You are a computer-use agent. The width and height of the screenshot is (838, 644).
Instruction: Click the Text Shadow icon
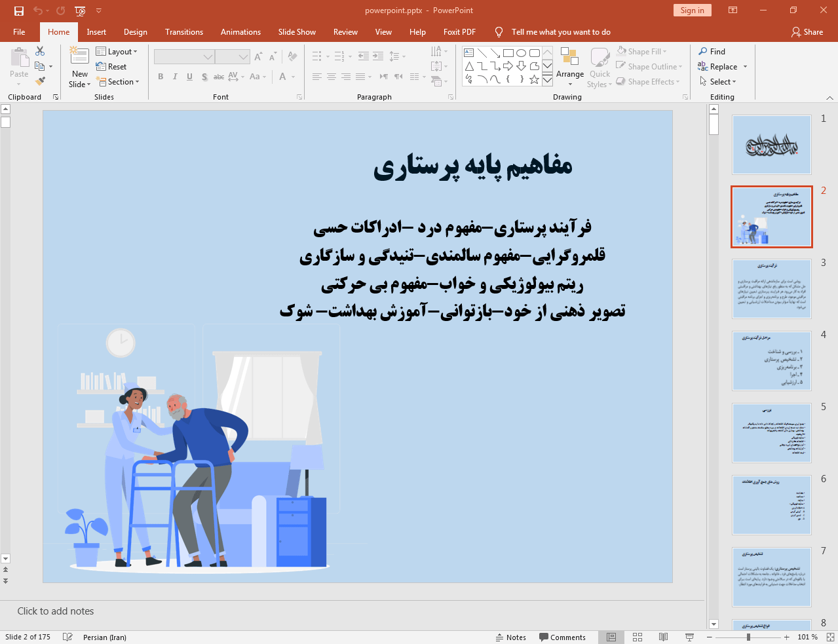[x=204, y=77]
